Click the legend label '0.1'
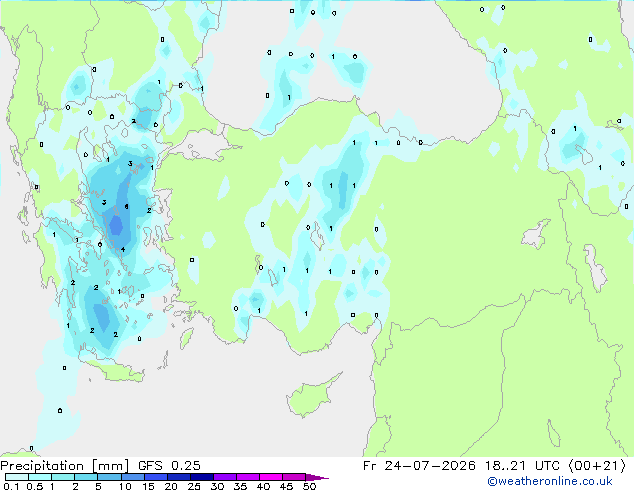 click(11, 486)
